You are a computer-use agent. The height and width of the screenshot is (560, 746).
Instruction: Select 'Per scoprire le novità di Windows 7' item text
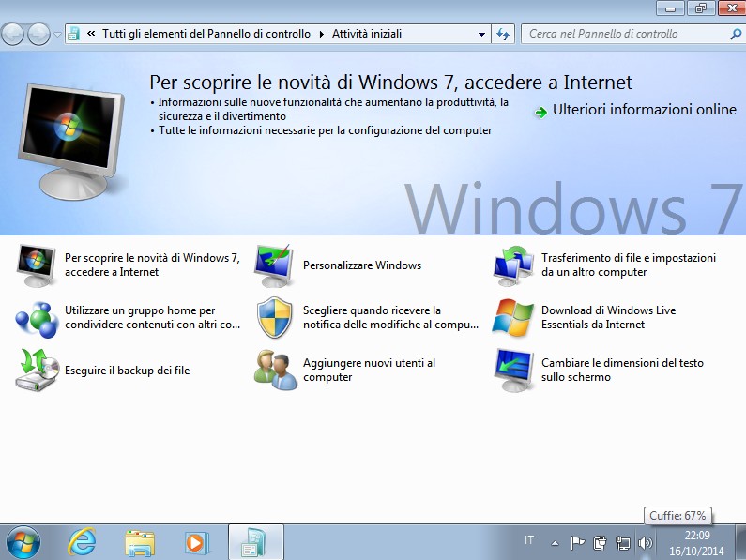click(x=152, y=265)
